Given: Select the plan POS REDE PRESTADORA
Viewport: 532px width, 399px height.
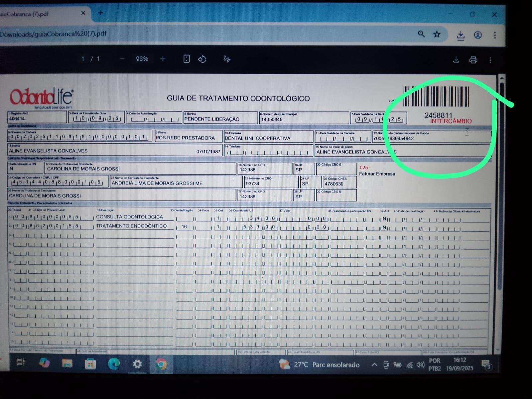Looking at the screenshot, I should click(x=185, y=138).
